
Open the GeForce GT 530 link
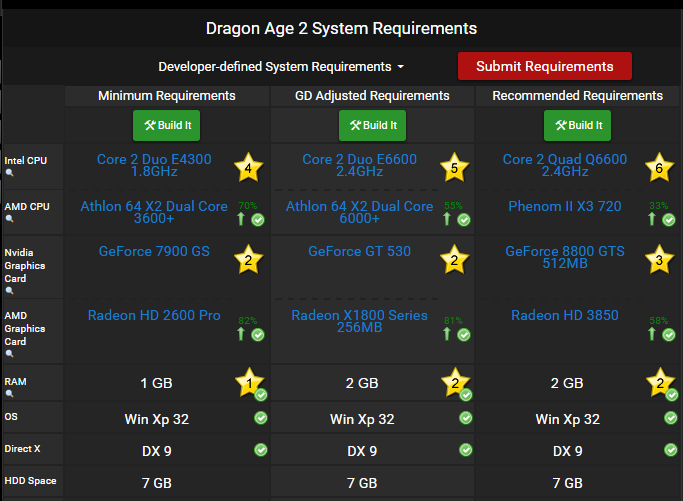click(359, 251)
